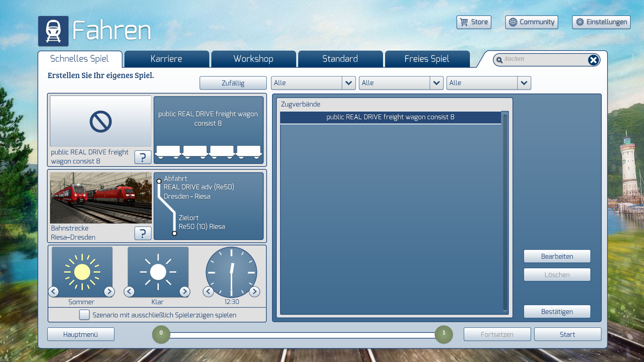Expand the third Alle filter dropdown
Image resolution: width=644 pixels, height=362 pixels.
click(524, 83)
